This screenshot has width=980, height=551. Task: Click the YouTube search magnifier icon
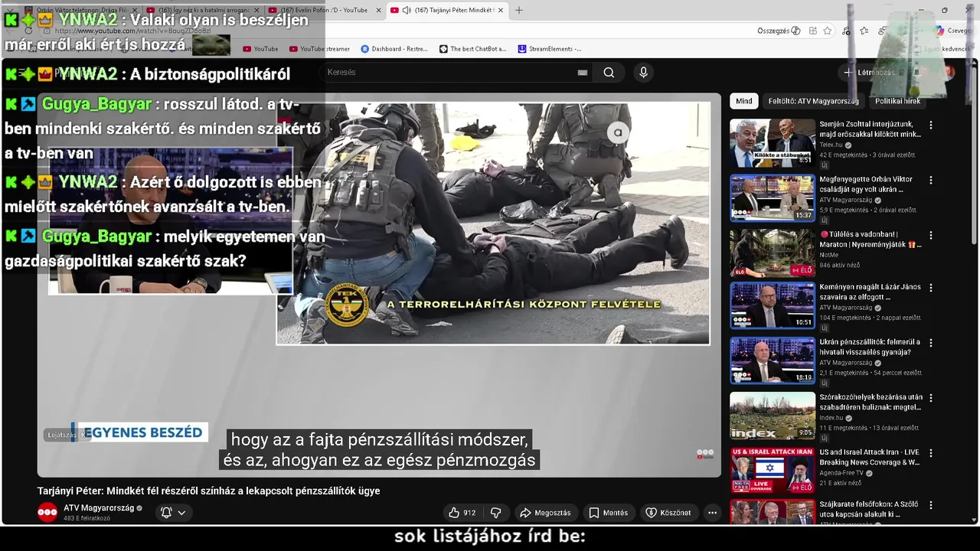click(x=609, y=73)
